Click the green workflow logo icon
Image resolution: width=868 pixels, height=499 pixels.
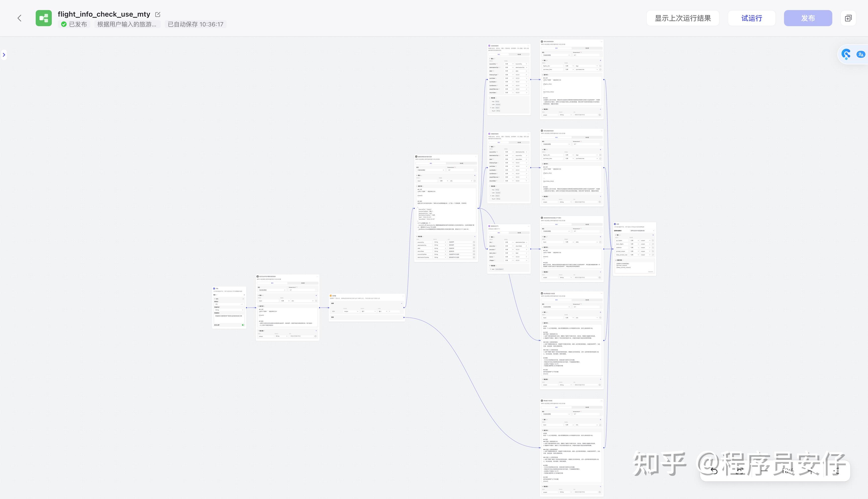point(44,18)
